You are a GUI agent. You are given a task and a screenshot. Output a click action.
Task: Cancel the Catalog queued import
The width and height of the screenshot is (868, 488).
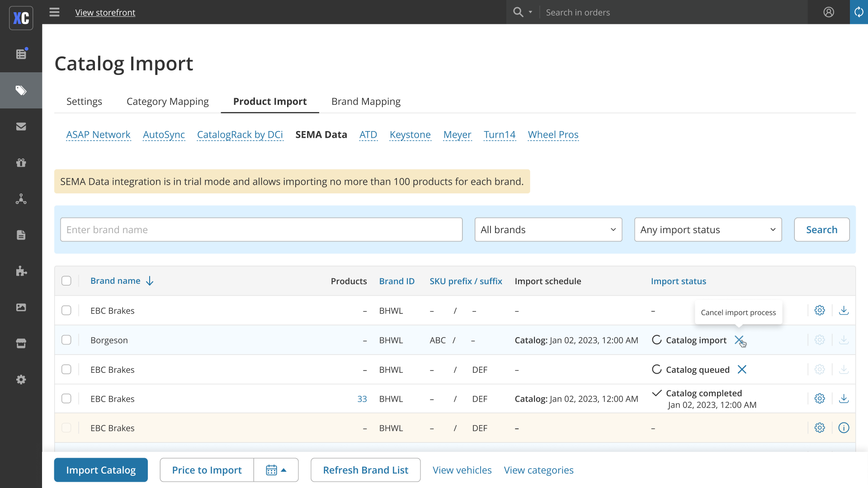[x=742, y=370]
